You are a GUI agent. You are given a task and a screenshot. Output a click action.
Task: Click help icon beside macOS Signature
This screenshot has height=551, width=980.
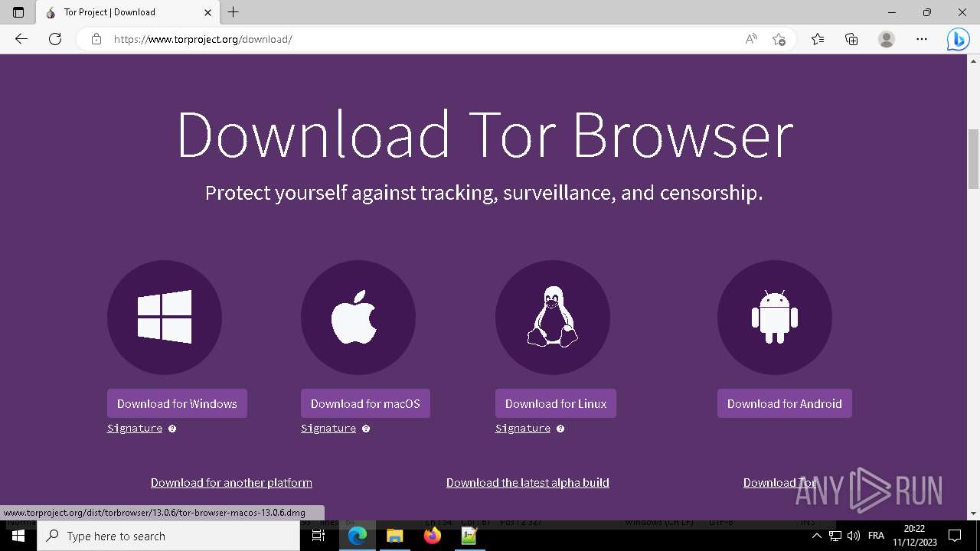coord(366,429)
